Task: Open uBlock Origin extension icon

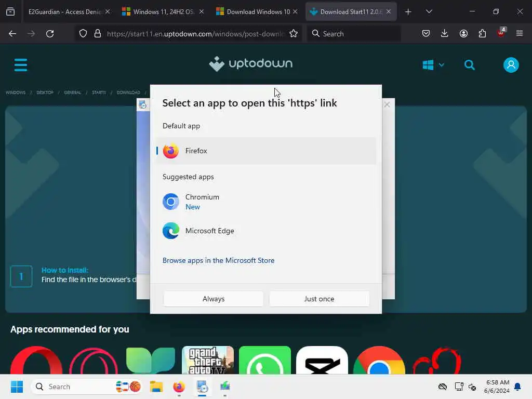Action: (501, 33)
